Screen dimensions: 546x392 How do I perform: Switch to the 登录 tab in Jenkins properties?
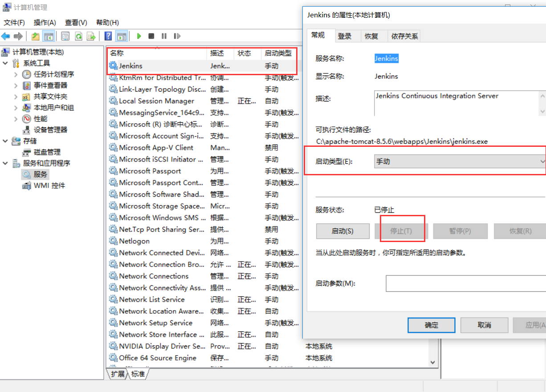coord(345,36)
